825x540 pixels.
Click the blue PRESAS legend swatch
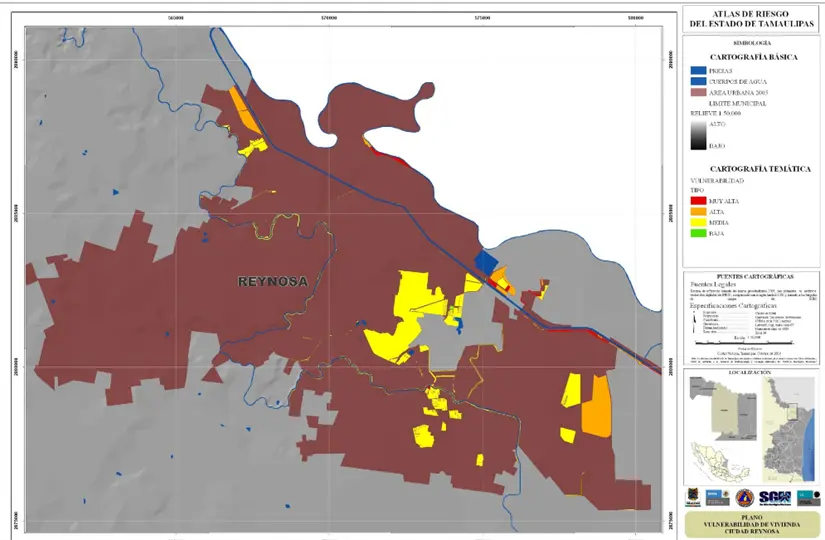(697, 71)
